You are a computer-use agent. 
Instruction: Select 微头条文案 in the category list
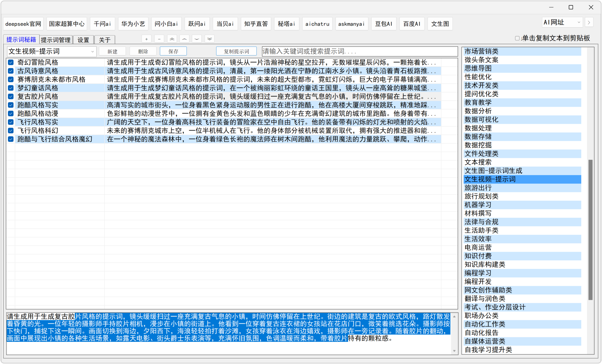click(522, 60)
